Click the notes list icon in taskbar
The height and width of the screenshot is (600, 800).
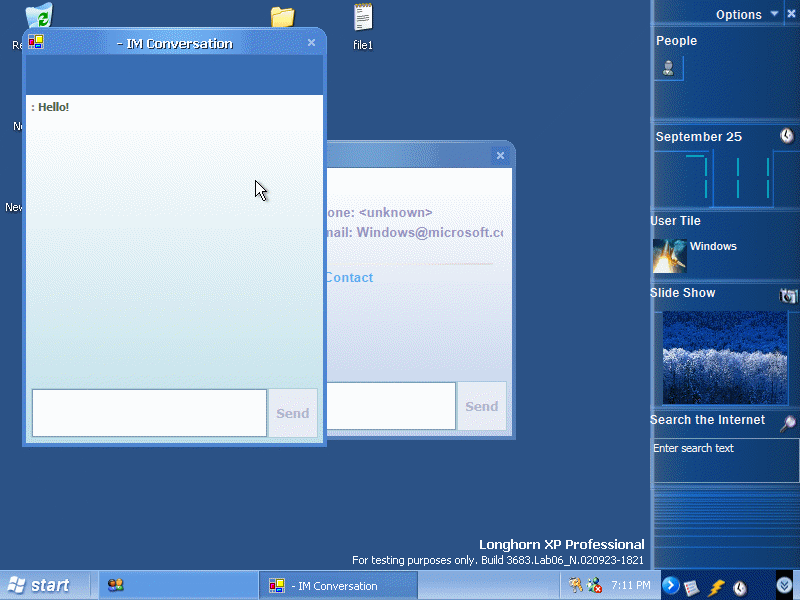pos(692,588)
